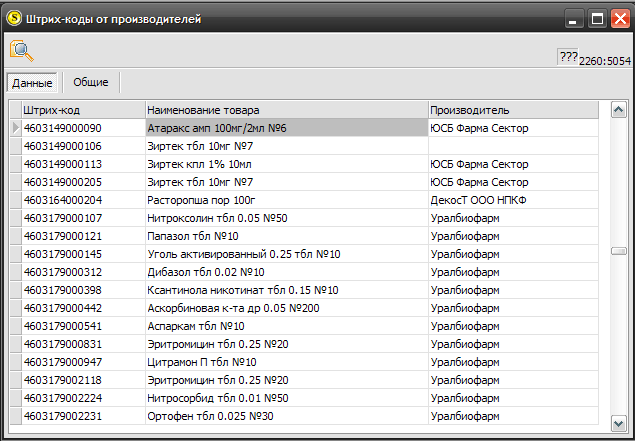Click Уралбиофарм in Нитроксолин row
The height and width of the screenshot is (441, 635).
click(x=513, y=218)
